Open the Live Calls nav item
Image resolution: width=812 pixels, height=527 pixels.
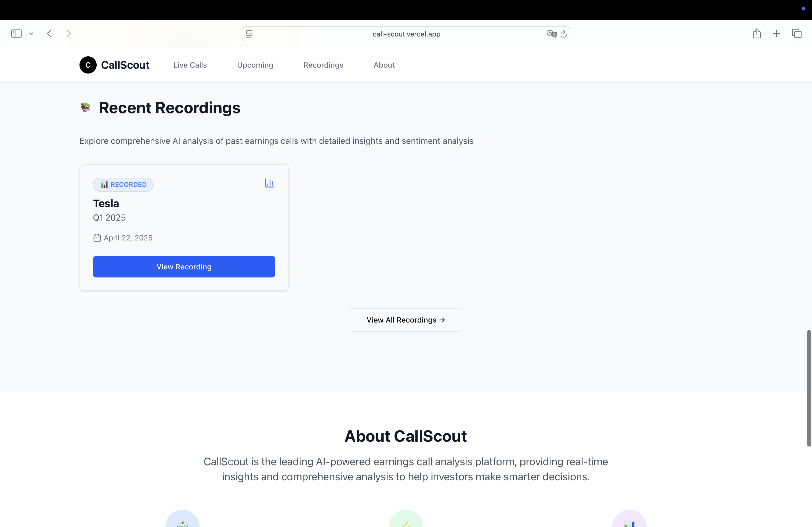coord(190,65)
